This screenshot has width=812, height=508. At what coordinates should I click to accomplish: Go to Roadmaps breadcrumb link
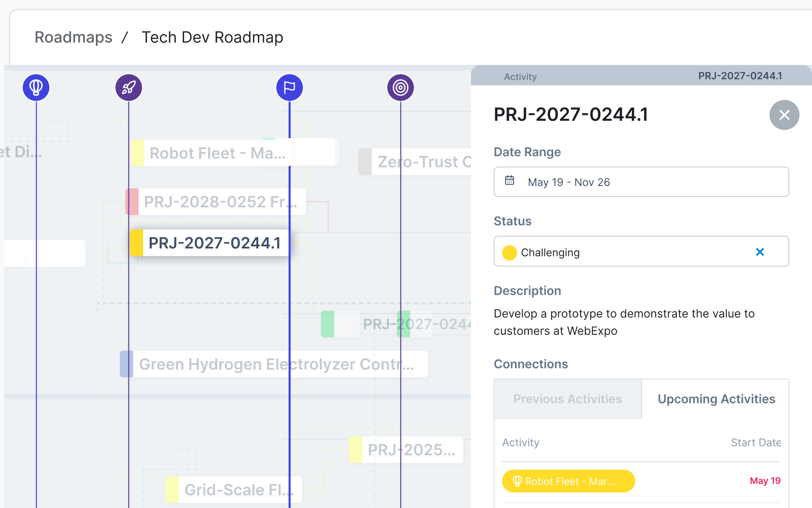pos(74,37)
